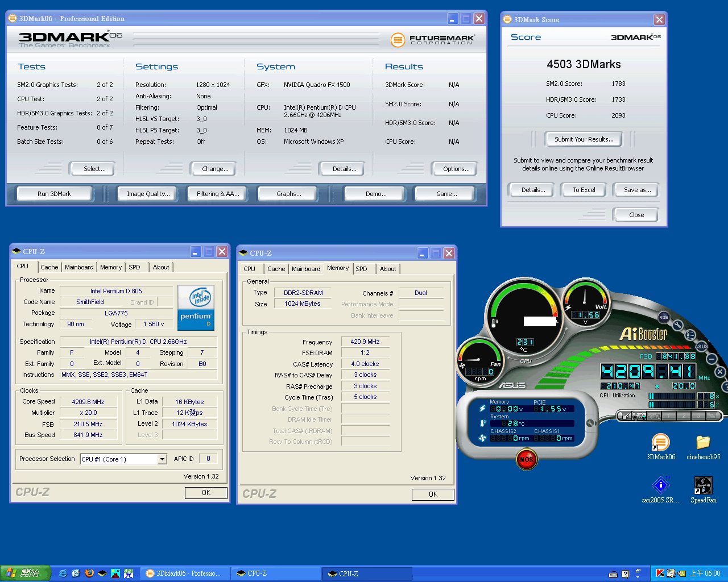Click the Frequency value 420.9 MHz
This screenshot has width=728, height=582.
pyautogui.click(x=365, y=342)
